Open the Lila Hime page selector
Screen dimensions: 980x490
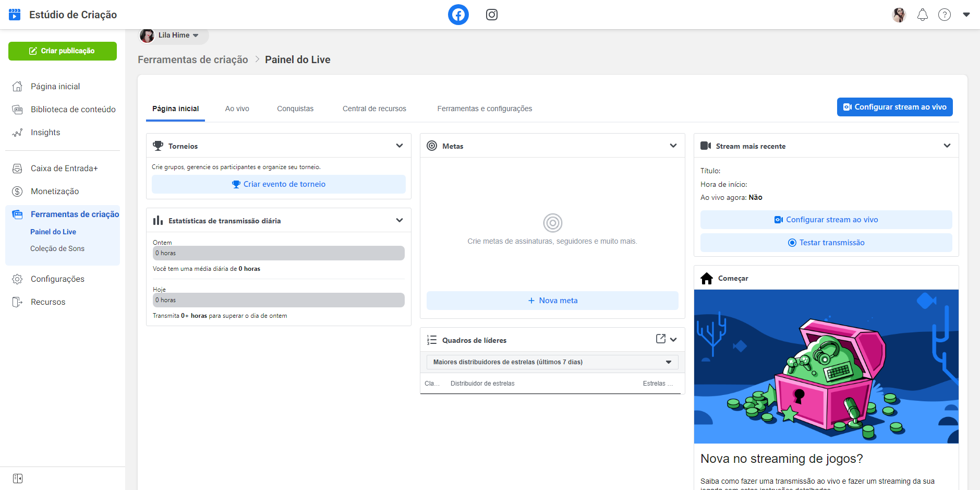pyautogui.click(x=174, y=35)
